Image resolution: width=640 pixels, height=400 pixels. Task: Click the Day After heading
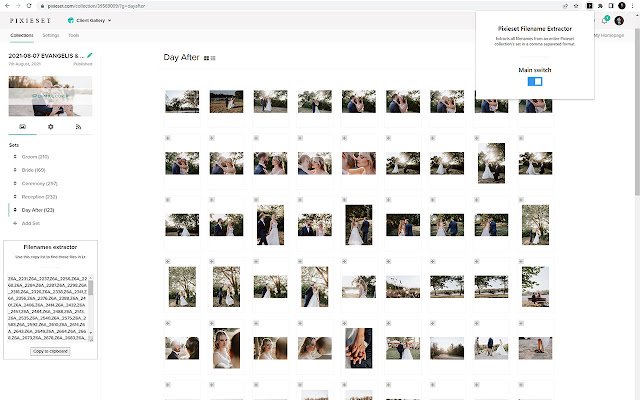point(181,58)
